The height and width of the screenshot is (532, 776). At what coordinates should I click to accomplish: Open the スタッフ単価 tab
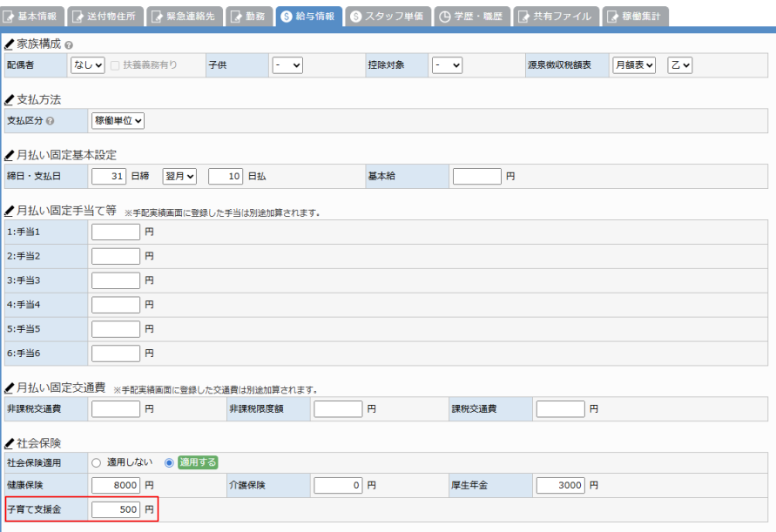386,17
